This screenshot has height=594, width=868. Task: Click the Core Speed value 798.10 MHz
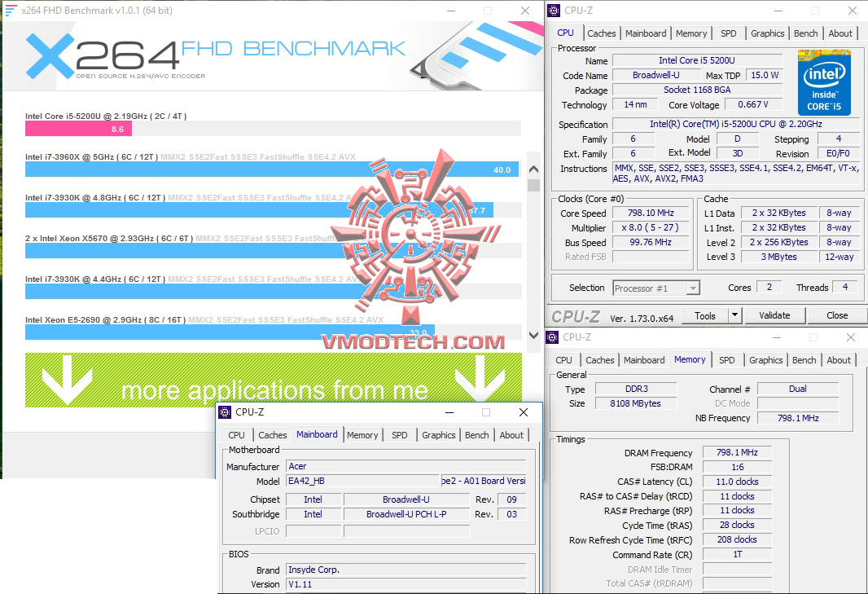pos(651,213)
